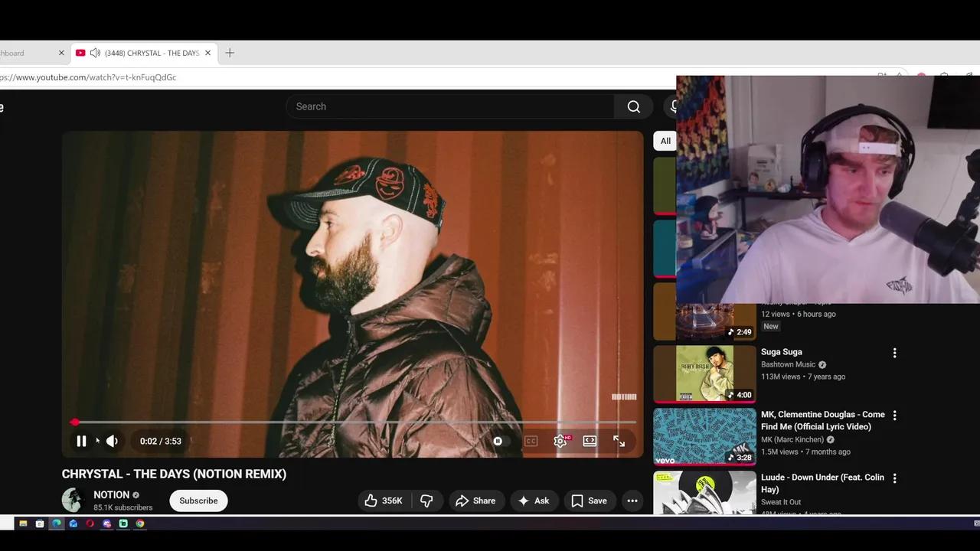
Task: Click the 0:02 / 3:53 time display
Action: (161, 441)
